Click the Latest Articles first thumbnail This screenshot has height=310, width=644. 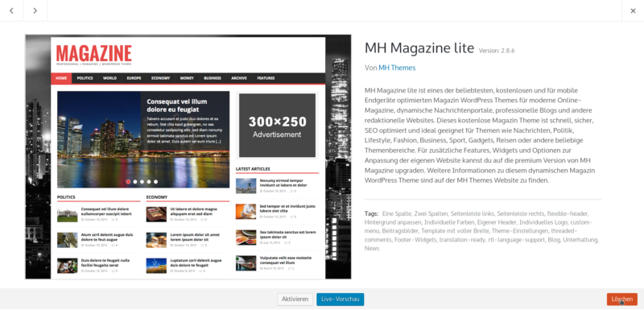pyautogui.click(x=246, y=185)
